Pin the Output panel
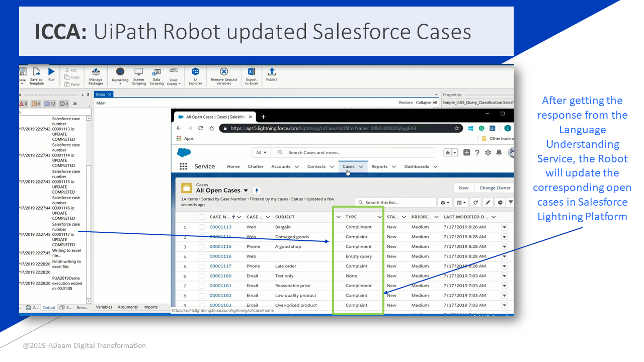 tap(88, 95)
